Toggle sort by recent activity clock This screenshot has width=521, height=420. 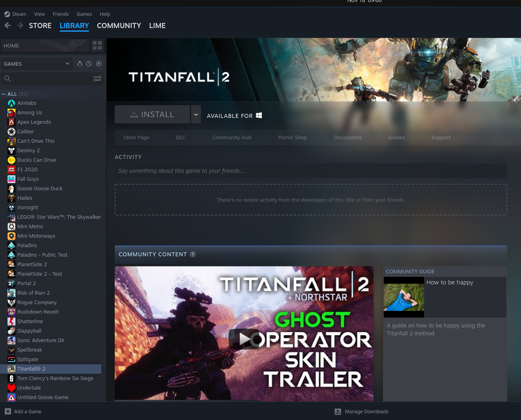(89, 64)
